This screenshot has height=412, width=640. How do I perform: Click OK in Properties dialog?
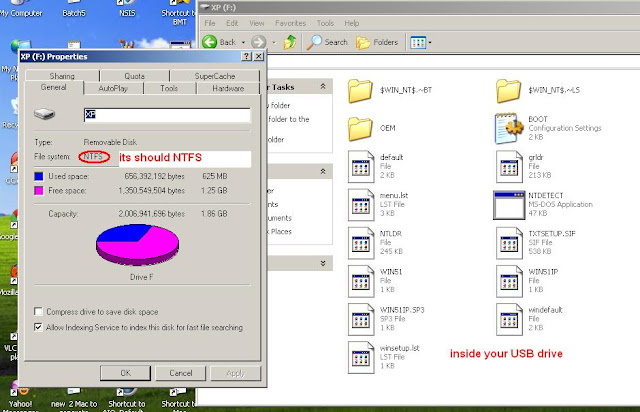tap(125, 373)
